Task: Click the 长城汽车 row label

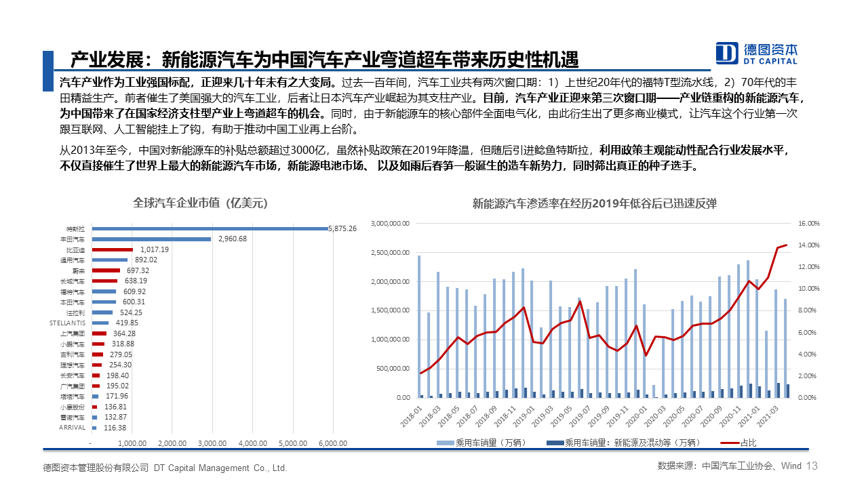Action: (72, 281)
